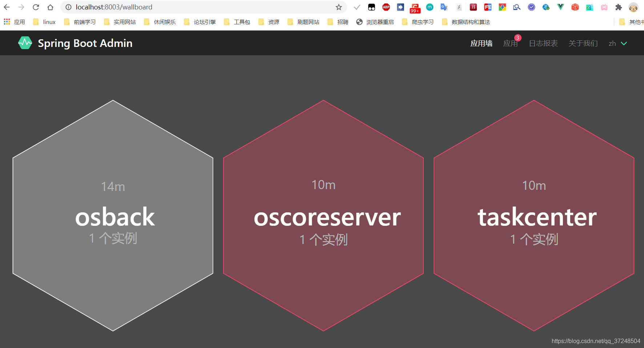Open the ABP ad blocker extension

point(386,7)
